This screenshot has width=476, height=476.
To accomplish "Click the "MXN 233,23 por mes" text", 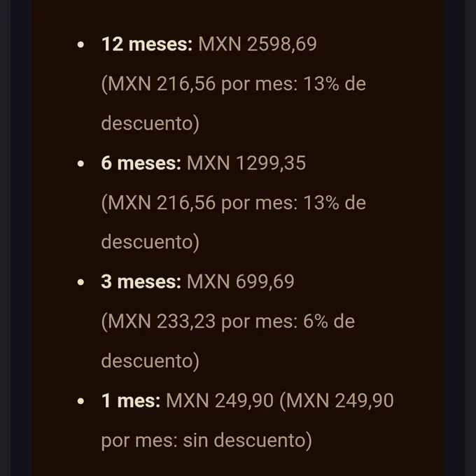I will (199, 321).
